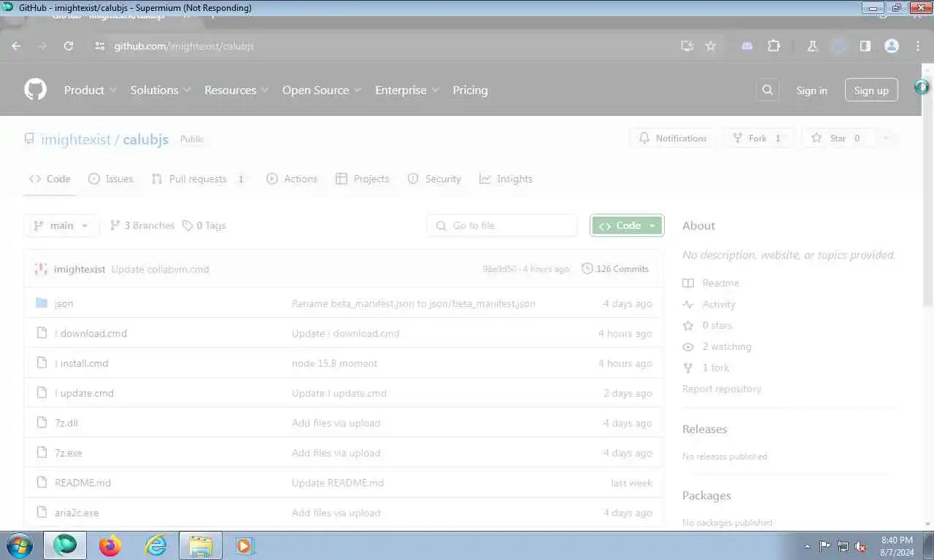Click the browser back arrow

(16, 46)
